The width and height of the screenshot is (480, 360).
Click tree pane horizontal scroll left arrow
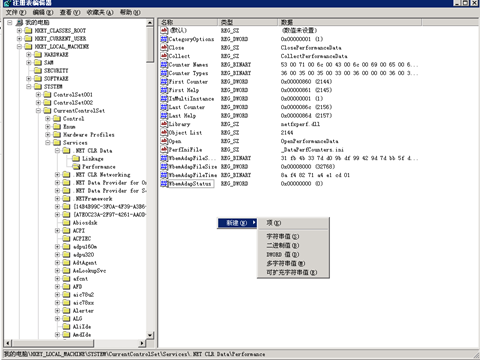click(x=8, y=343)
